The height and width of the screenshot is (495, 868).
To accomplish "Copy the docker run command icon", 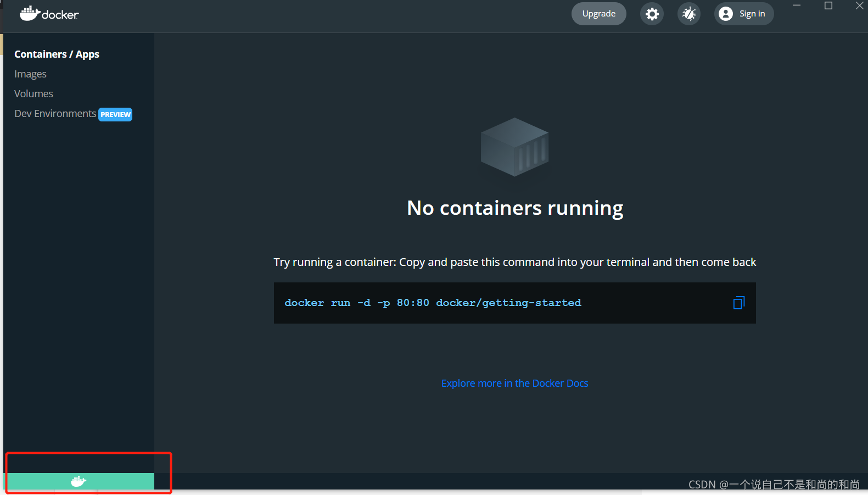I will coord(738,303).
